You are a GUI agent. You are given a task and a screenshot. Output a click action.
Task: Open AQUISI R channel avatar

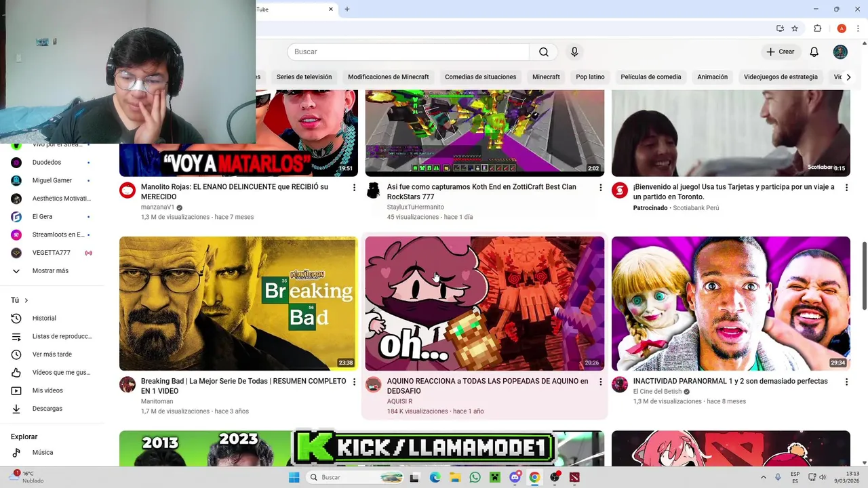tap(374, 385)
